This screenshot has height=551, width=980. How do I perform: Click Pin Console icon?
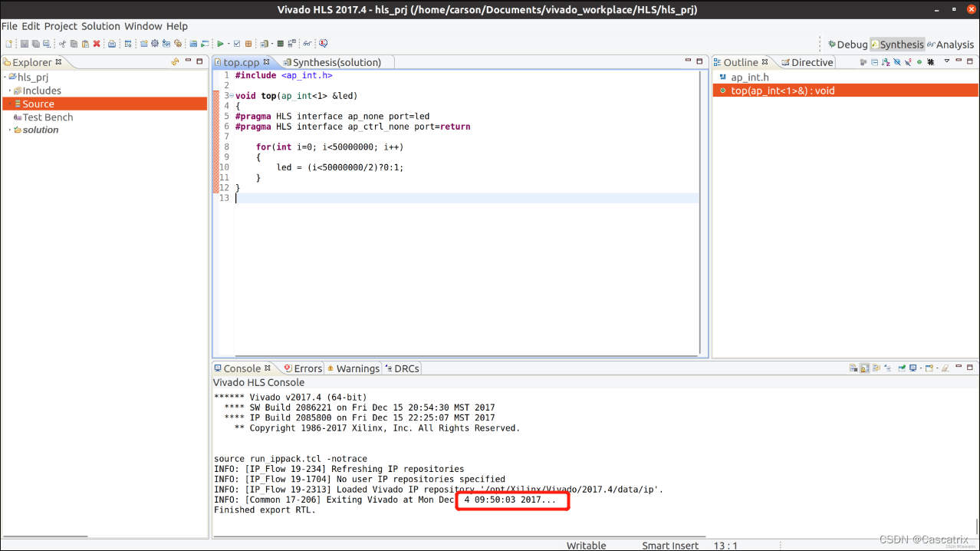click(x=902, y=368)
